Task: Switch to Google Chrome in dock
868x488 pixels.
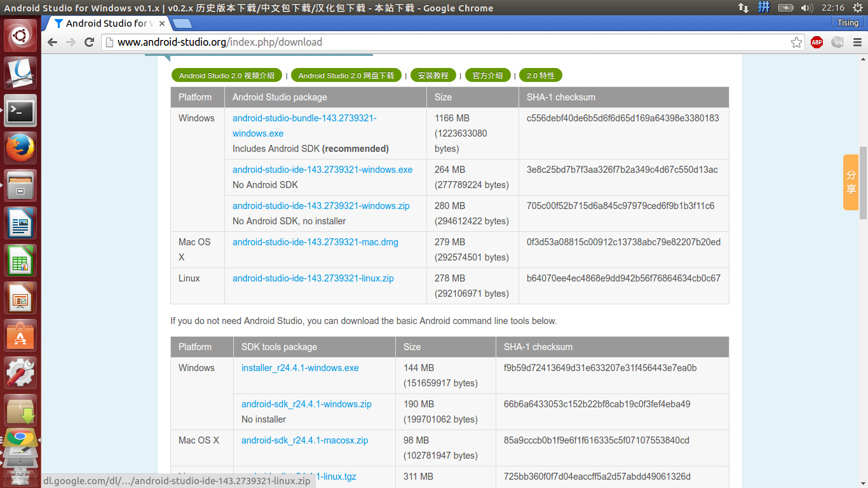Action: tap(21, 437)
